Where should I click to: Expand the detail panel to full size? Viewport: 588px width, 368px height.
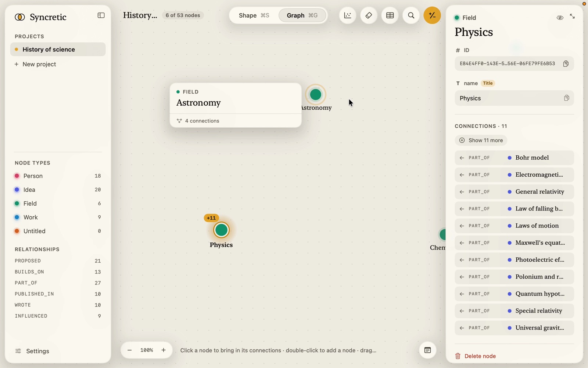[573, 17]
